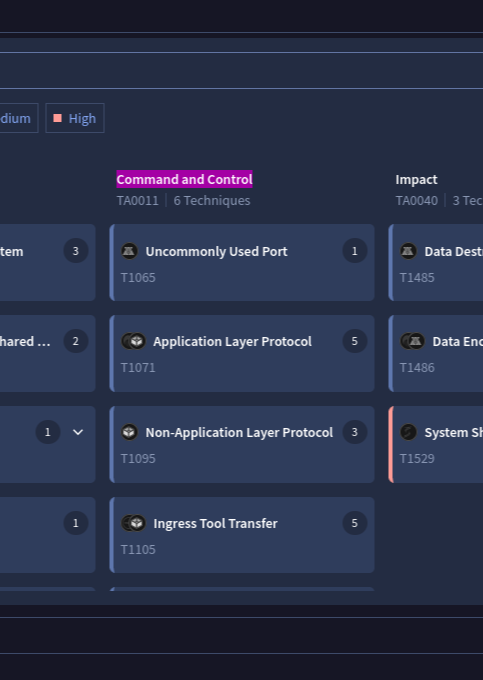Click the T1486 technique ID

tap(417, 368)
